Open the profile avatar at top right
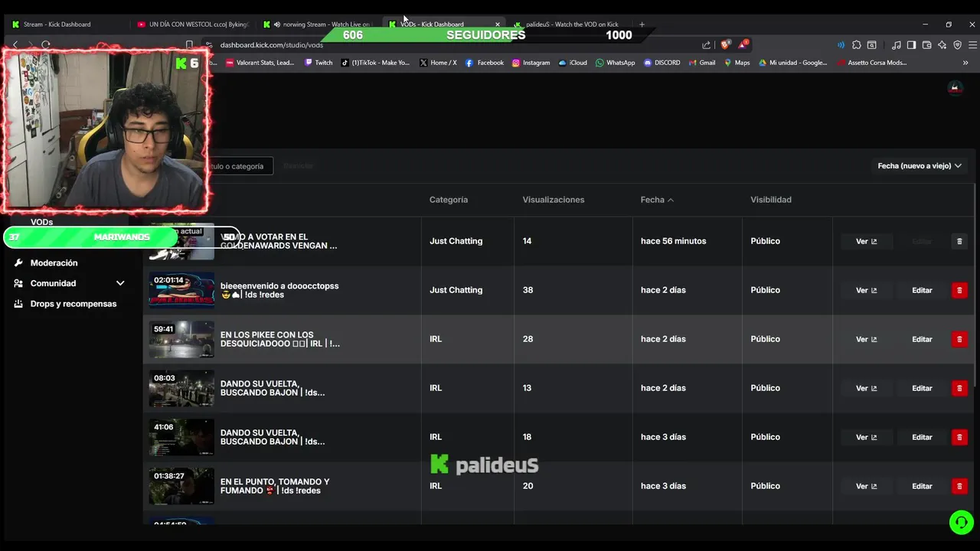The height and width of the screenshot is (551, 980). tap(954, 87)
